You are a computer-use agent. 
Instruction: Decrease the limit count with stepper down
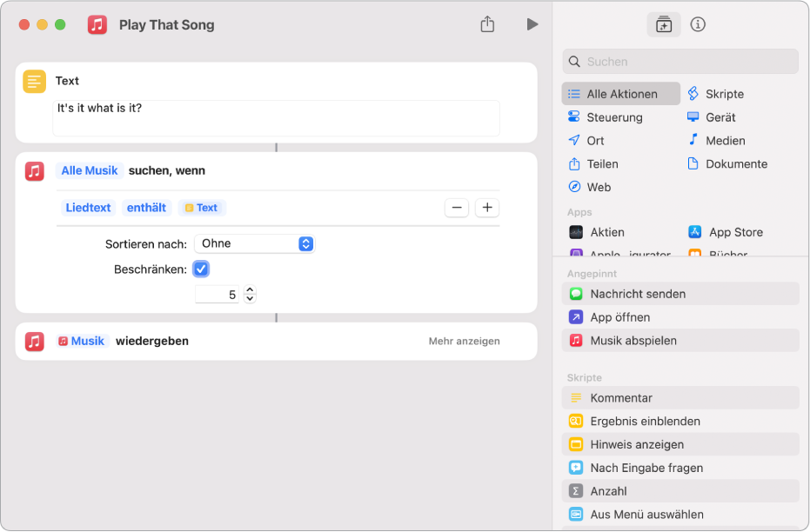click(x=250, y=299)
